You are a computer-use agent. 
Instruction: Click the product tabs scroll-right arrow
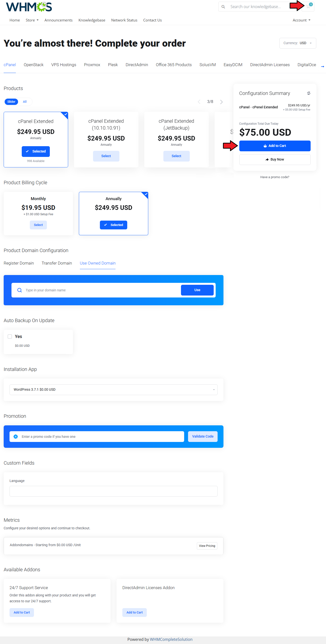pyautogui.click(x=323, y=67)
